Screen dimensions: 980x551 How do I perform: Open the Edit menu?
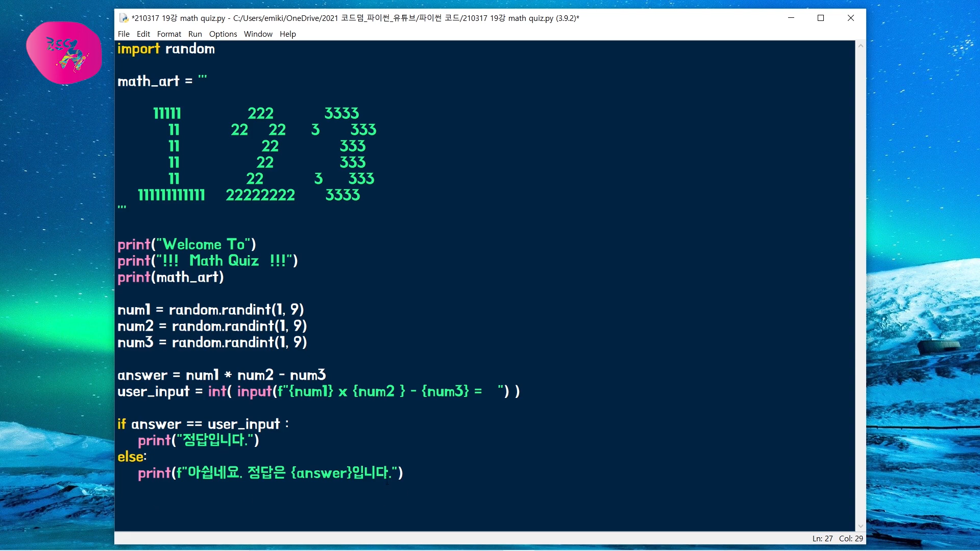[x=143, y=34]
